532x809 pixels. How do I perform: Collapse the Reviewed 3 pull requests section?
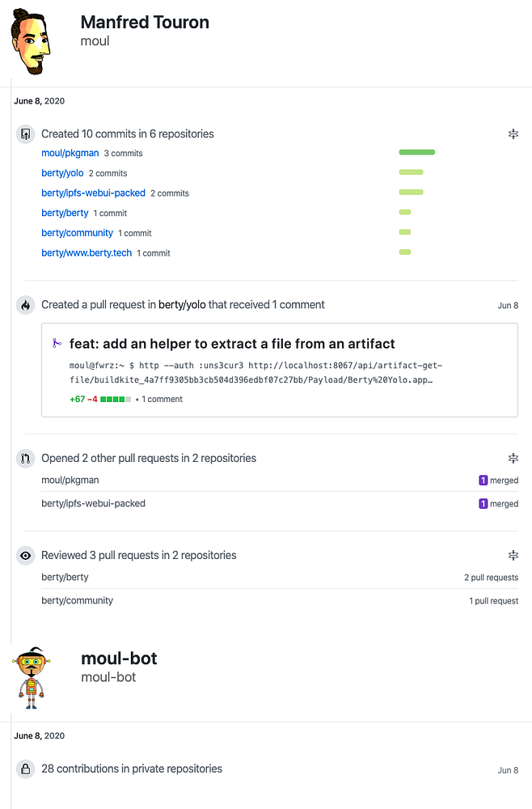point(513,555)
